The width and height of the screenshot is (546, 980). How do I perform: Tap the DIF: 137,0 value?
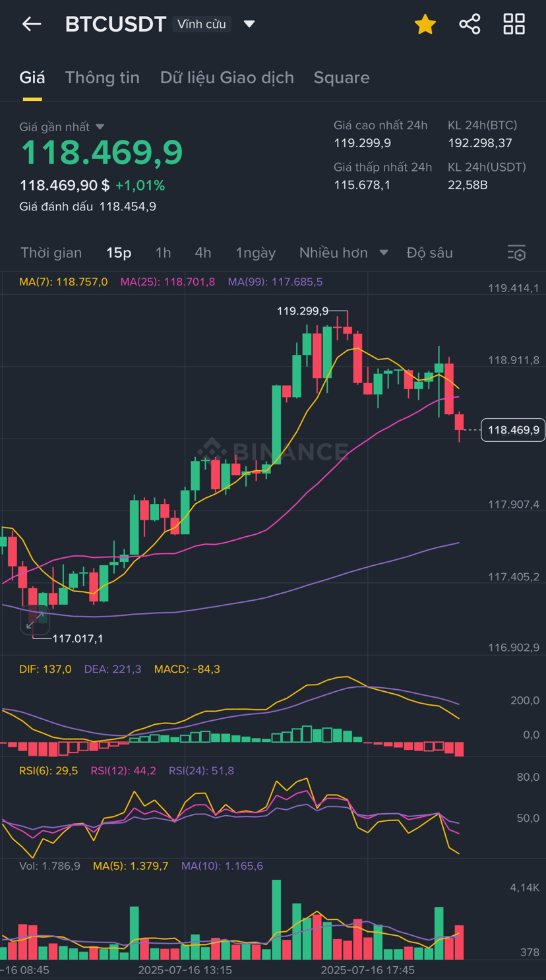(45, 669)
